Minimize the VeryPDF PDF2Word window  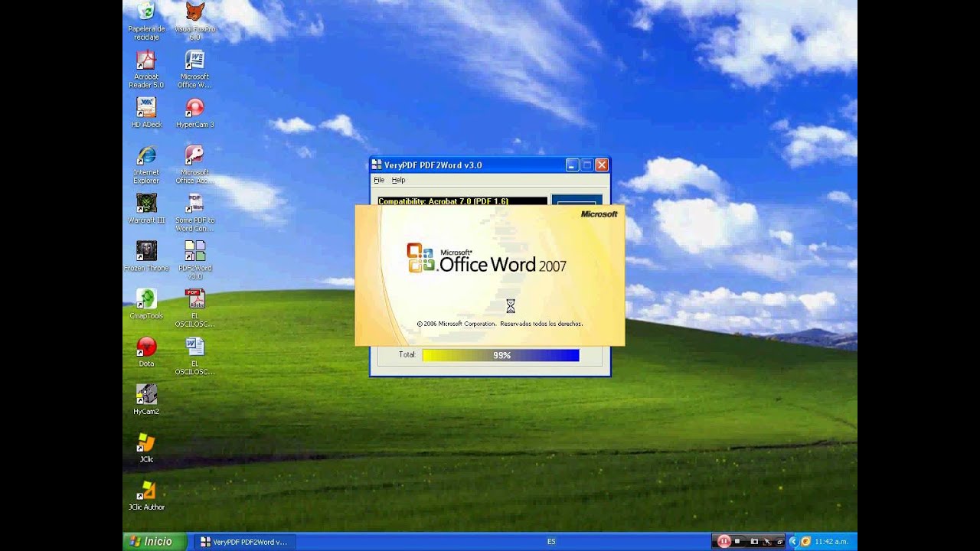tap(572, 165)
